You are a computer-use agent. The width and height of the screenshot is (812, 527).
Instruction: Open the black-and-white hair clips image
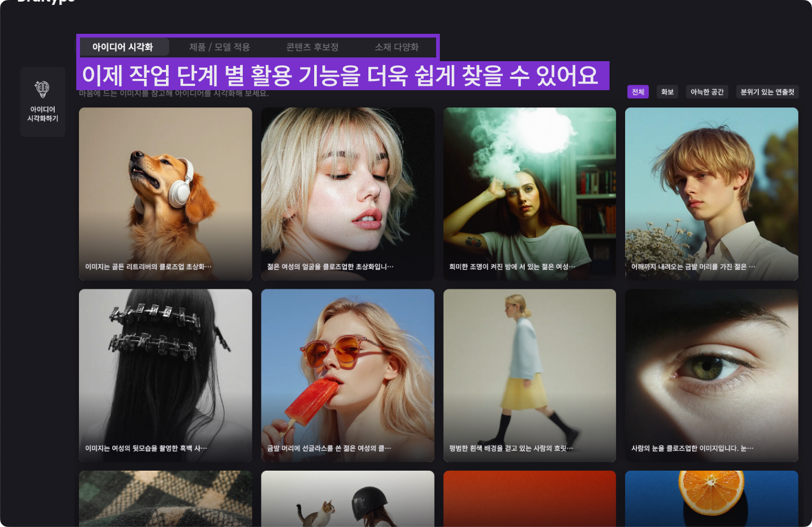pos(165,376)
